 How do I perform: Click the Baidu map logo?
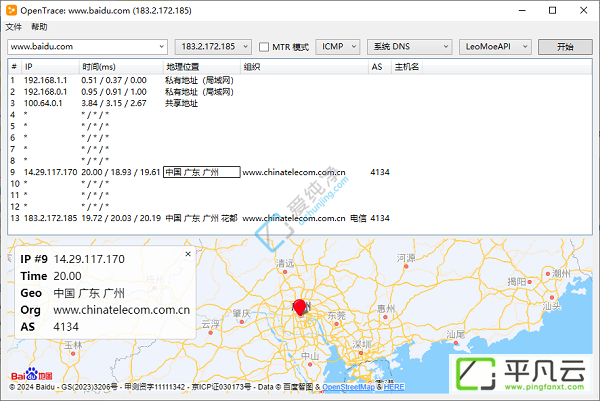pyautogui.click(x=31, y=375)
